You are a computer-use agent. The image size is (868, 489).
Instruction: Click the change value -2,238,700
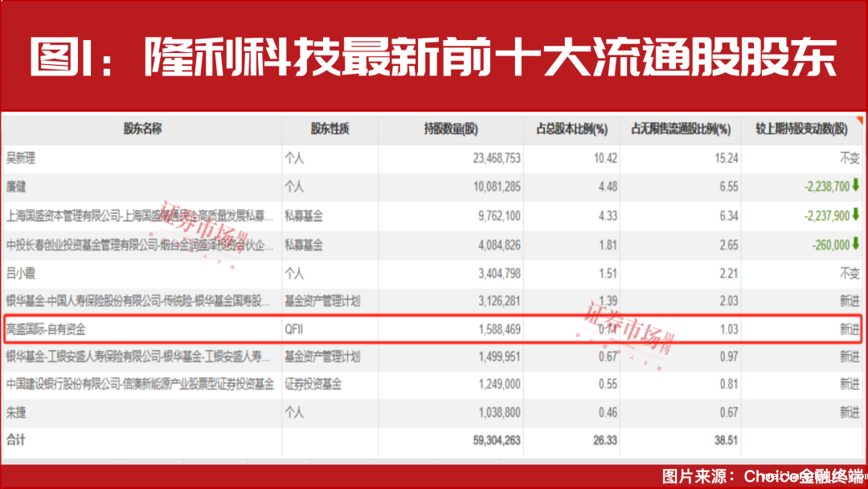[x=827, y=186]
